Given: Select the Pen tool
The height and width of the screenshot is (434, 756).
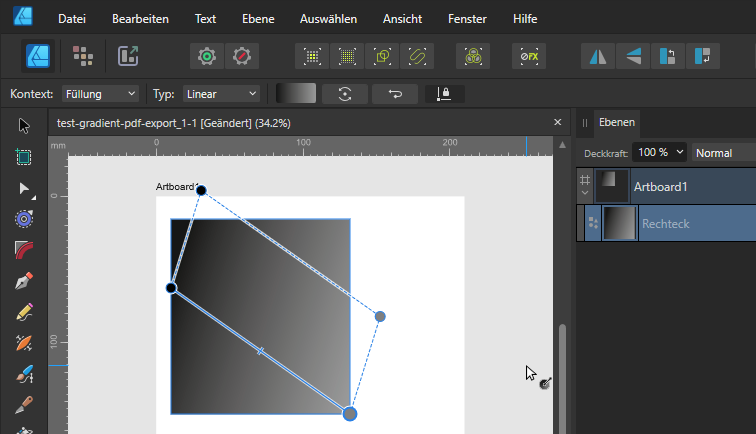Looking at the screenshot, I should tap(24, 281).
